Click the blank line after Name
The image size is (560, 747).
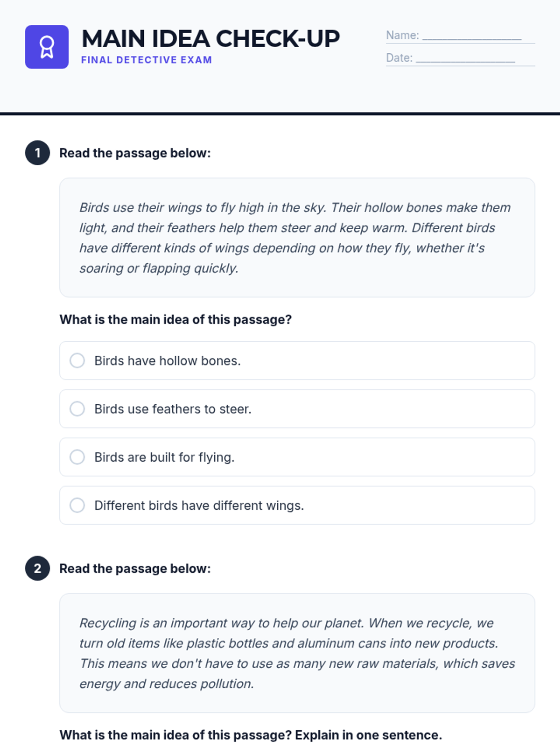point(472,36)
